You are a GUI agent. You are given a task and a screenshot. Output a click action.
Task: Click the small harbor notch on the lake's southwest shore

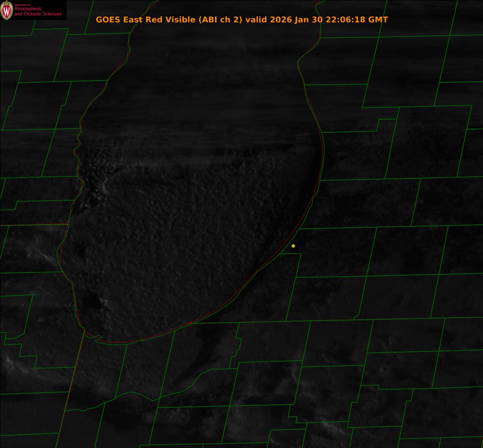(98, 339)
